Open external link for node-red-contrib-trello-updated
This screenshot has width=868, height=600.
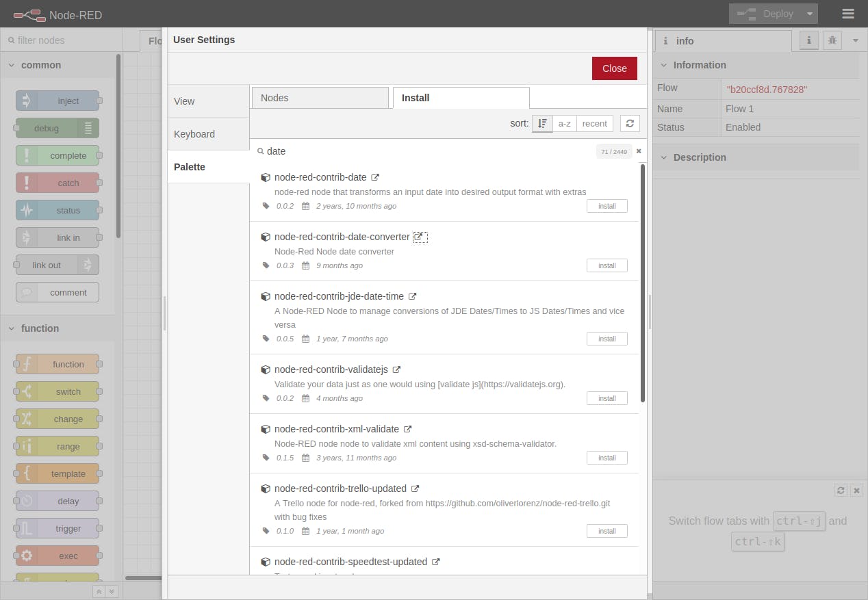(415, 488)
